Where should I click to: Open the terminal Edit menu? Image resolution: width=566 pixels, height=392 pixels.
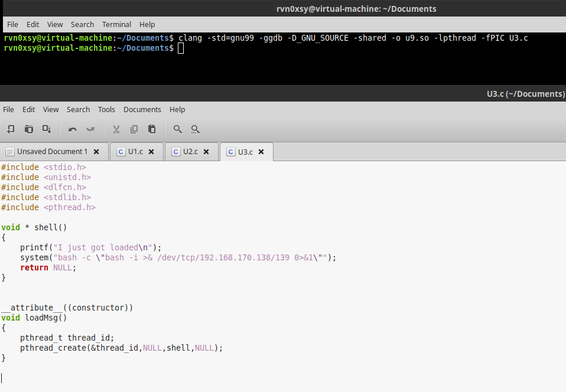pos(32,25)
